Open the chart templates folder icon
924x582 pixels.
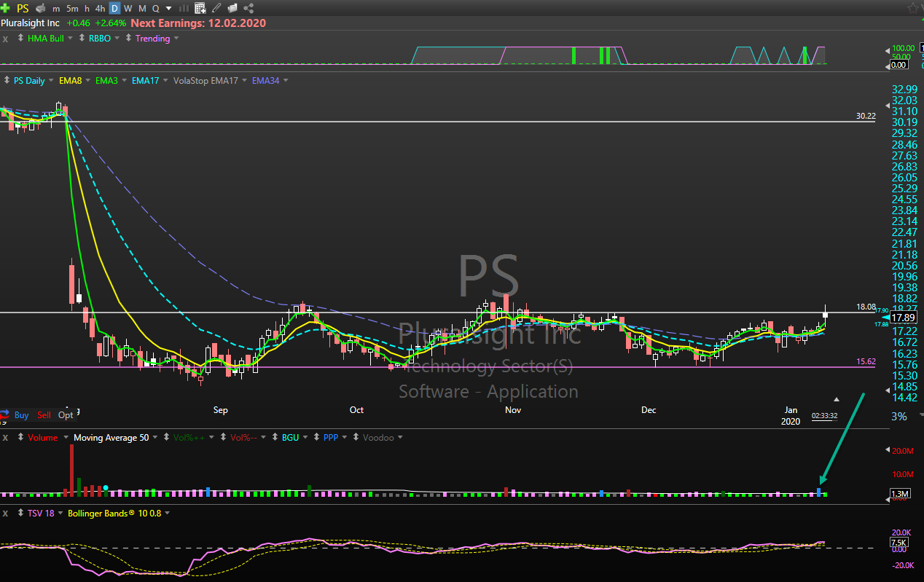click(x=232, y=9)
